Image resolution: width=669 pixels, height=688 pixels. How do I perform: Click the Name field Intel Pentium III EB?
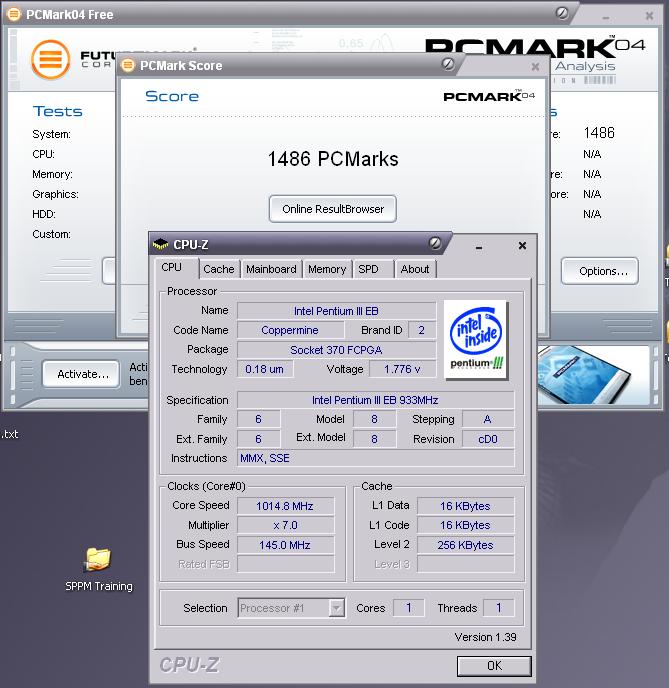click(x=336, y=311)
